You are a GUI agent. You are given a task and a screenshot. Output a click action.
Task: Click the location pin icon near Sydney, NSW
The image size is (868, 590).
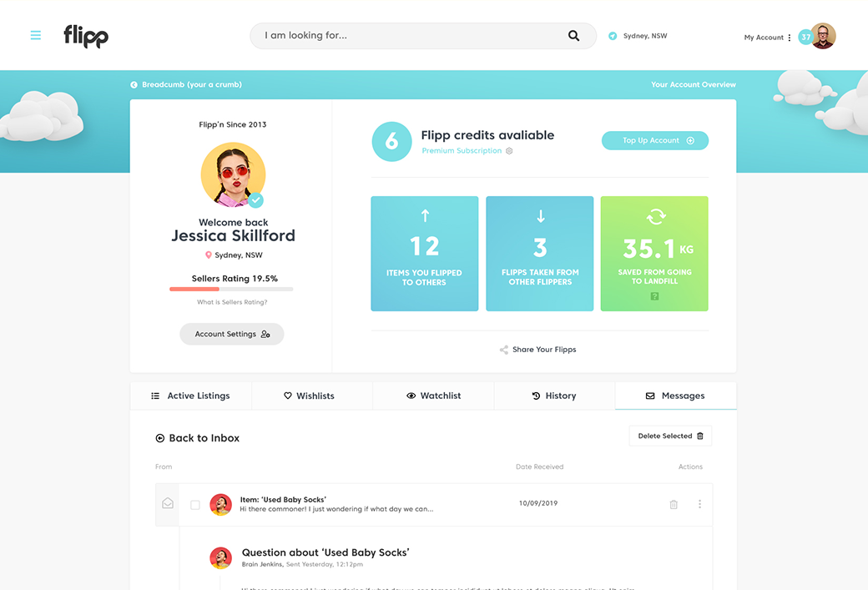(613, 36)
